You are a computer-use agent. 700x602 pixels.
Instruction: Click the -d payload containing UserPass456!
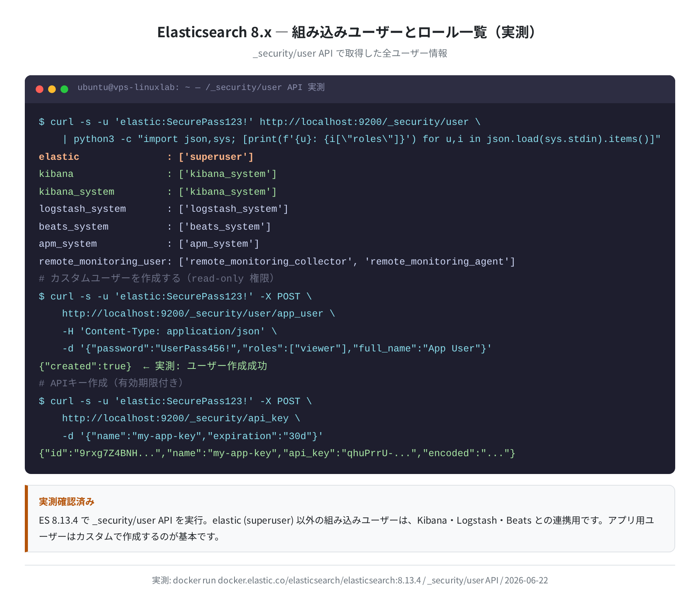point(277,348)
